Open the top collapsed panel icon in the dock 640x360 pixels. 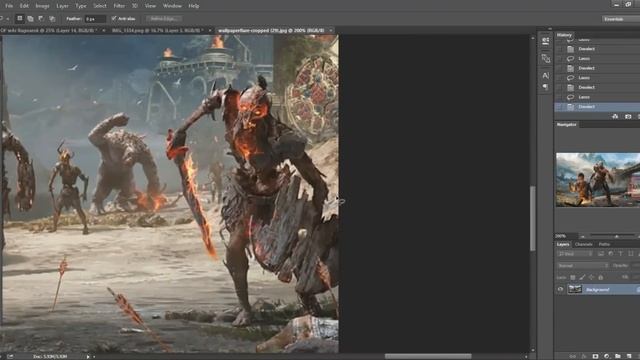546,41
